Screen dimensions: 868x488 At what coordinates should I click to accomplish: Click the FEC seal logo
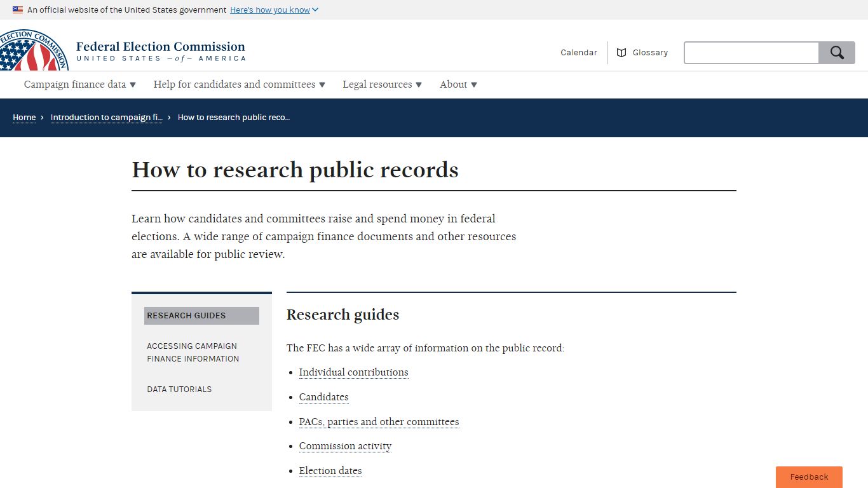tap(33, 50)
